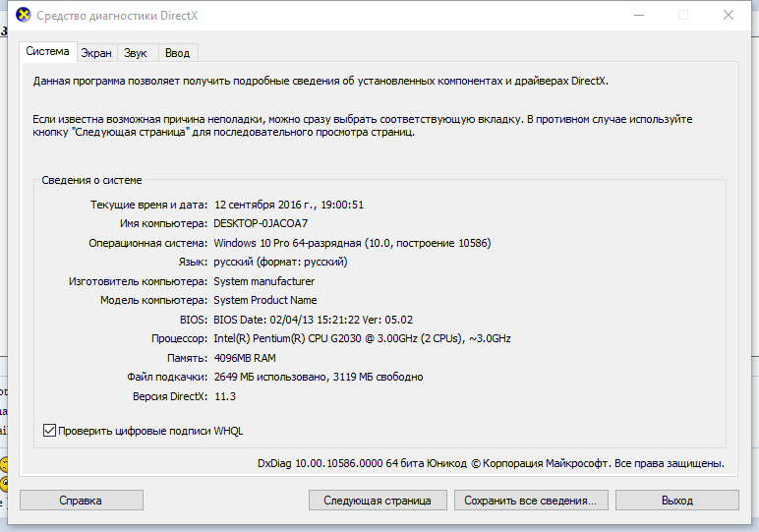Open the Экран tab

(96, 53)
